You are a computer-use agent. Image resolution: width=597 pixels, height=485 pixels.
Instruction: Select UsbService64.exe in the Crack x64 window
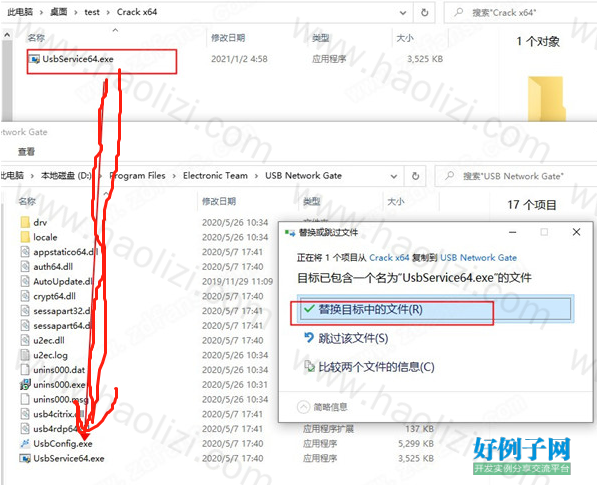tap(78, 59)
